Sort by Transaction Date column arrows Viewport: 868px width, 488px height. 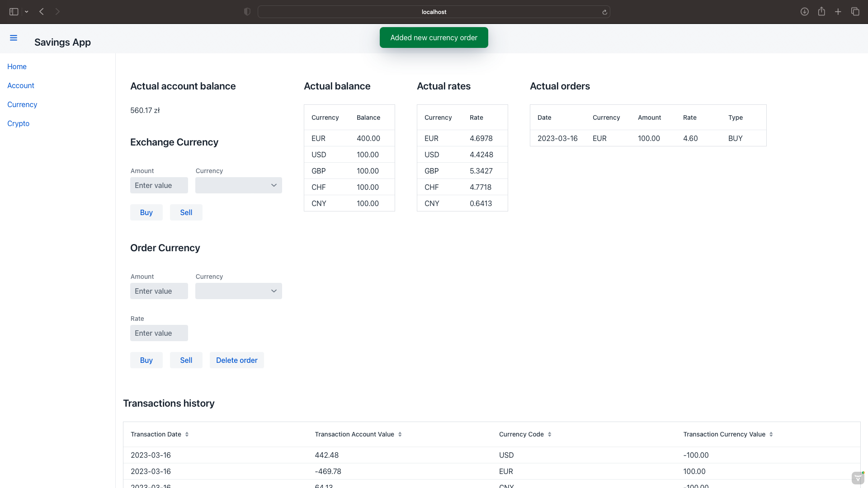click(x=187, y=434)
